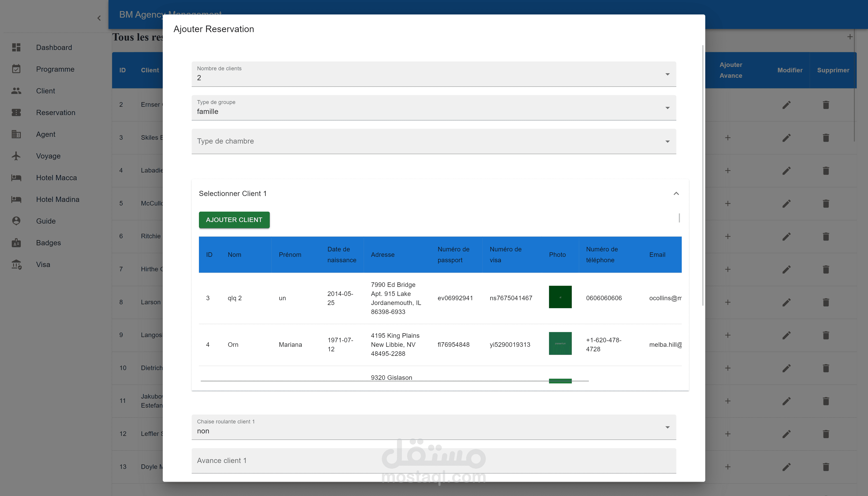Click the Hotel Macca bed icon
The width and height of the screenshot is (868, 496).
click(x=16, y=178)
